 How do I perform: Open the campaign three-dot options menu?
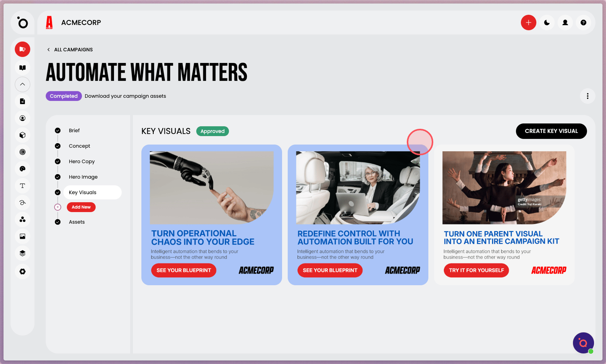coord(587,96)
